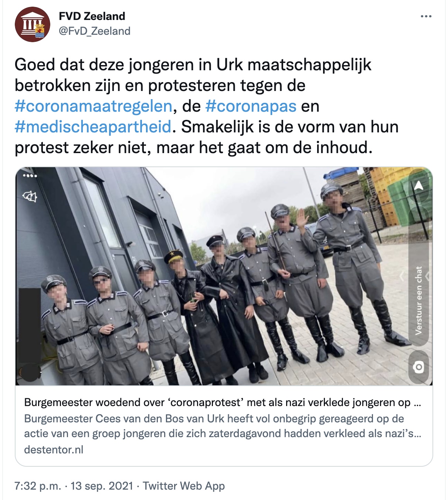Open the #medischeapartheid hashtag
Image resolution: width=448 pixels, height=500 pixels.
93,127
